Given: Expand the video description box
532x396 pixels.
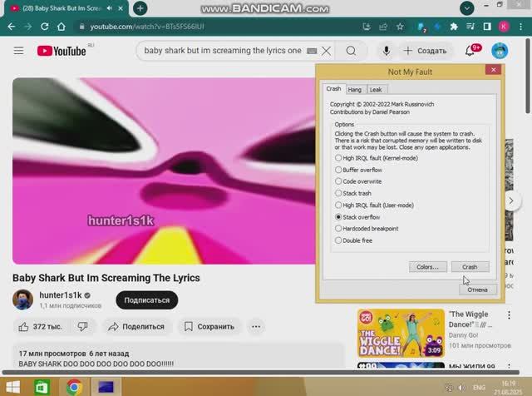Looking at the screenshot, I should [x=179, y=357].
